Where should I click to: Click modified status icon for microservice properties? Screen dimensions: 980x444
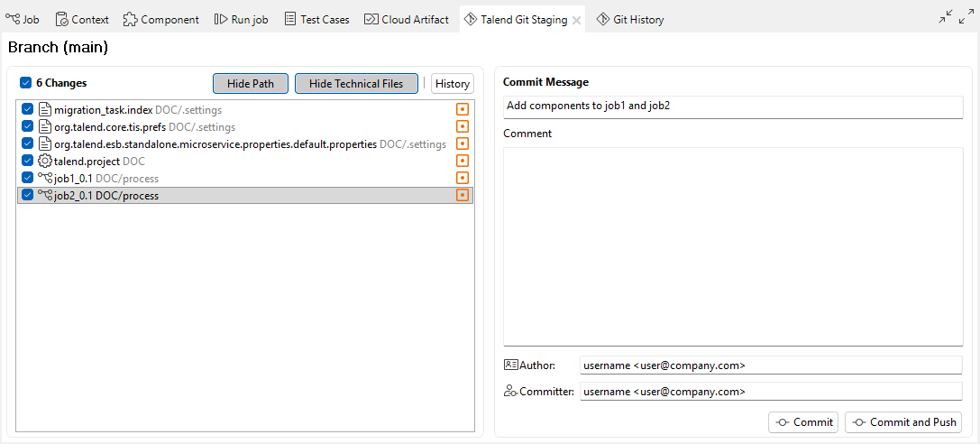(462, 143)
